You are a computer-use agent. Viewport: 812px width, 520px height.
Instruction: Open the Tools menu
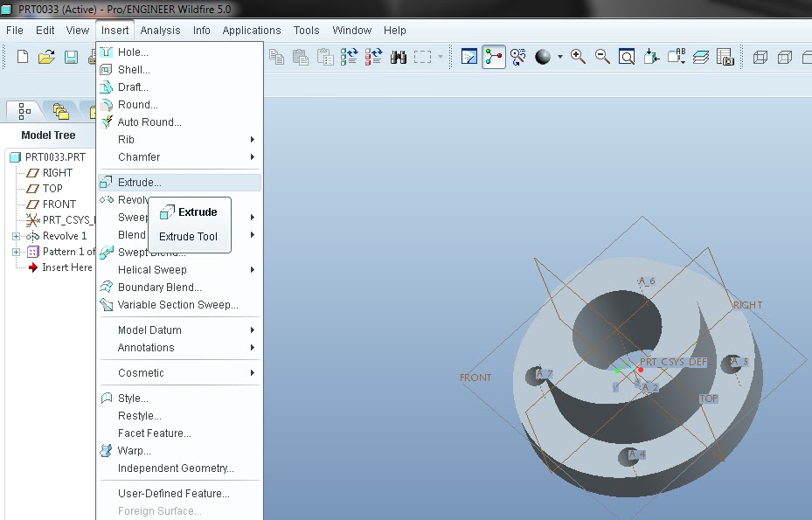point(306,30)
